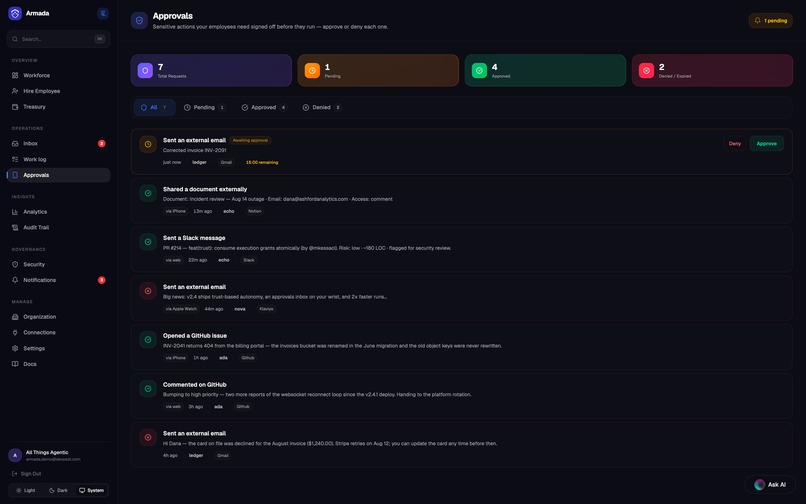The image size is (806, 504).
Task: Switch to the Denied tab
Action: [x=322, y=107]
